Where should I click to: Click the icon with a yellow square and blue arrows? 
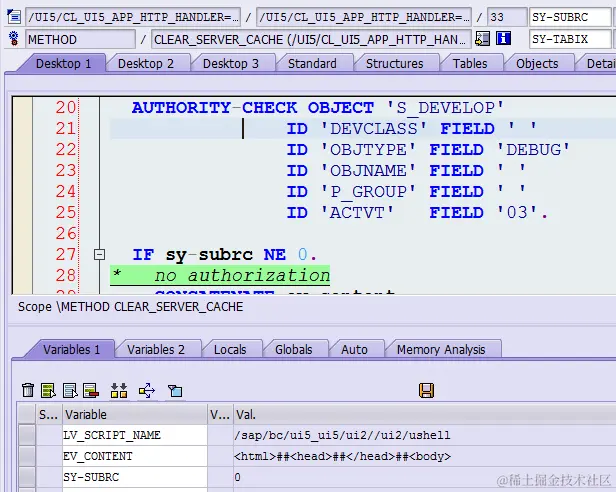(147, 390)
